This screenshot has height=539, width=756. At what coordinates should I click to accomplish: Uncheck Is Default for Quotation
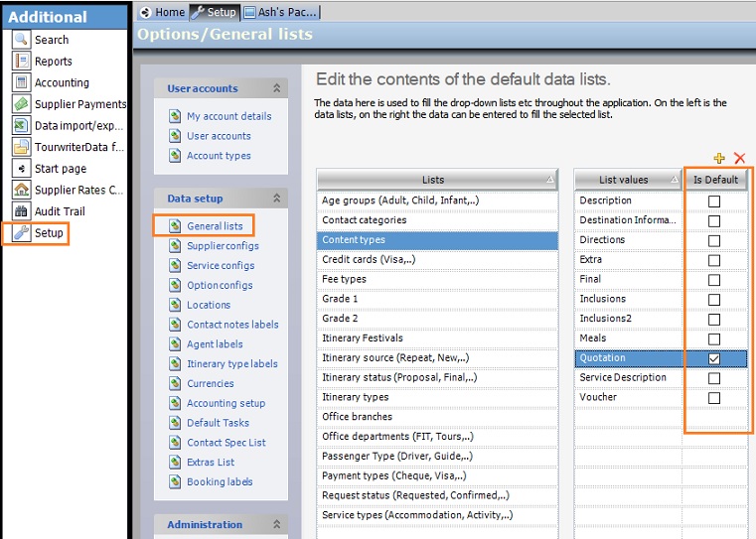[713, 358]
